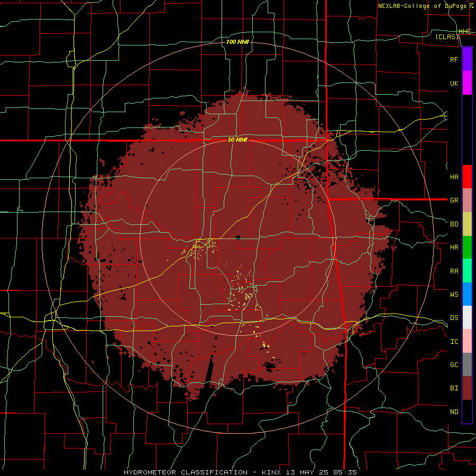Click the yellow BD legend swatch

467,224
